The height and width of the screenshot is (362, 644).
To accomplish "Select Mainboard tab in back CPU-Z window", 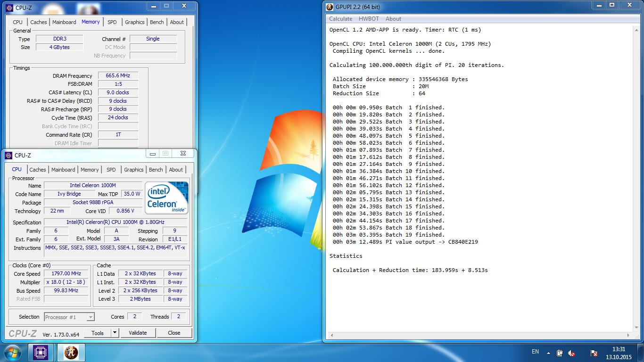I will [64, 22].
